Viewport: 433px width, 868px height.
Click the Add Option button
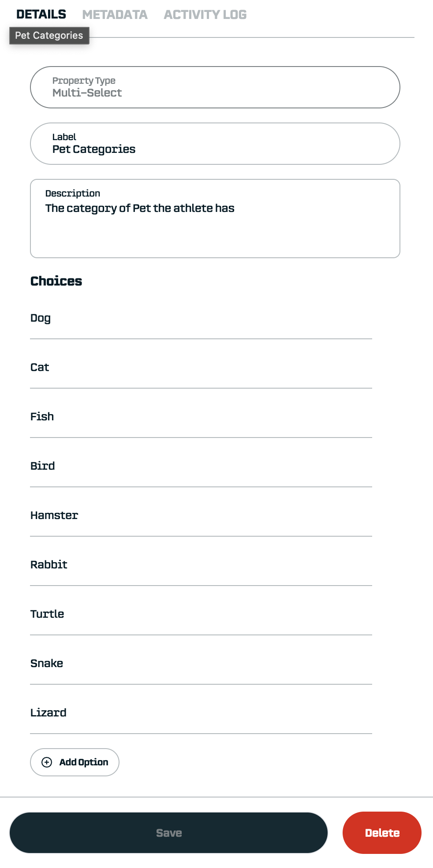pyautogui.click(x=75, y=762)
